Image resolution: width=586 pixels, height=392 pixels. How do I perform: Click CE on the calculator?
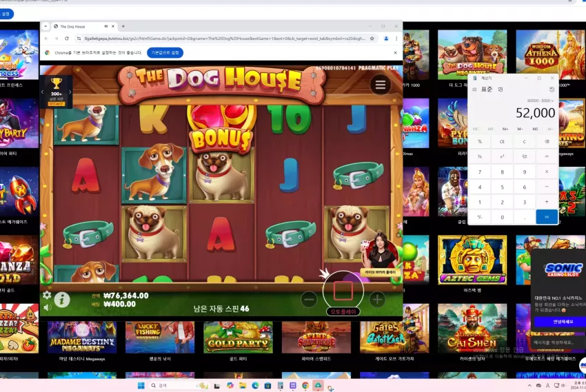pos(502,141)
